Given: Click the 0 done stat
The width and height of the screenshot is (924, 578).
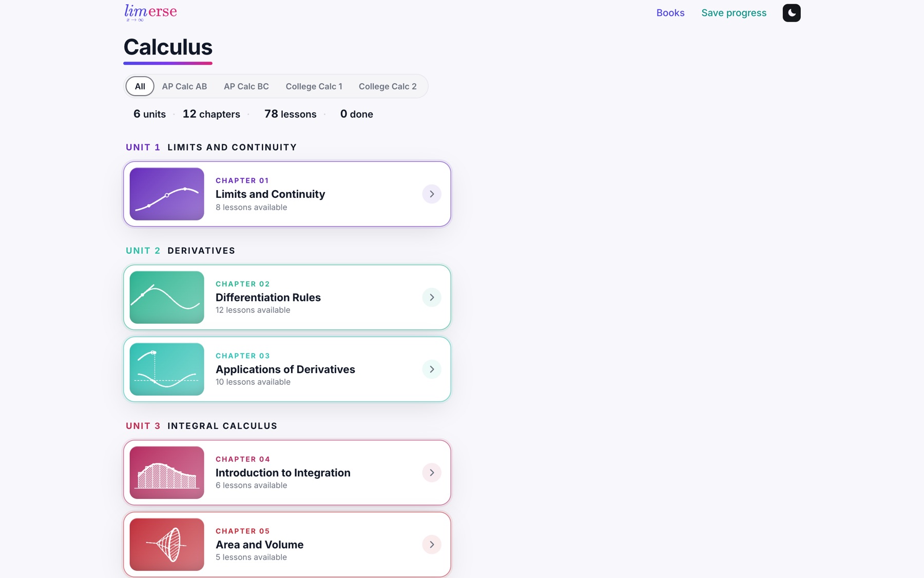Looking at the screenshot, I should click(x=356, y=114).
